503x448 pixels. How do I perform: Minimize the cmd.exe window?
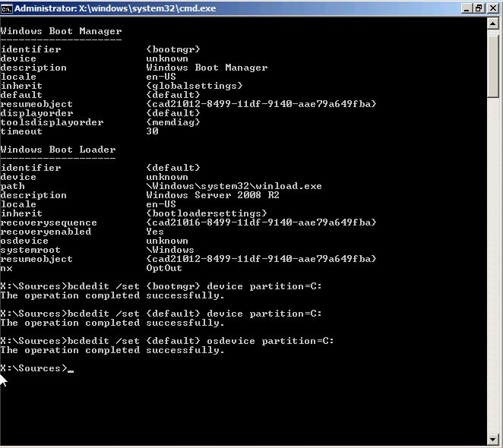click(x=467, y=8)
